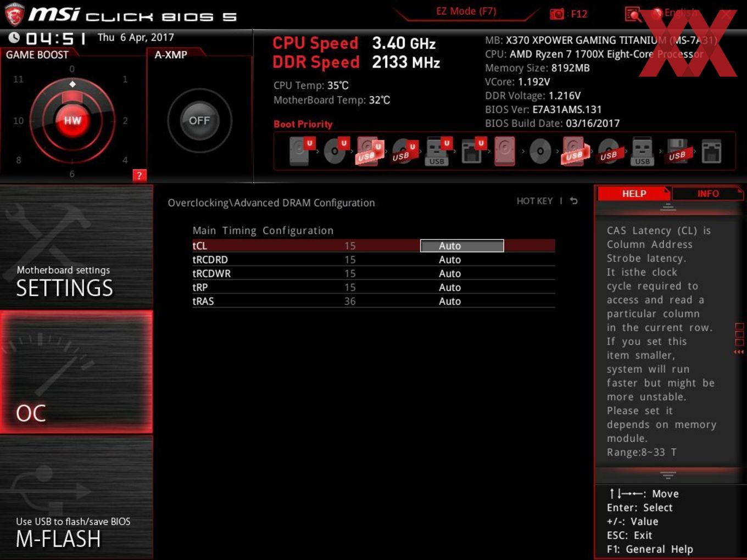Click the clock icon beside the time
This screenshot has width=747, height=560.
pos(14,37)
